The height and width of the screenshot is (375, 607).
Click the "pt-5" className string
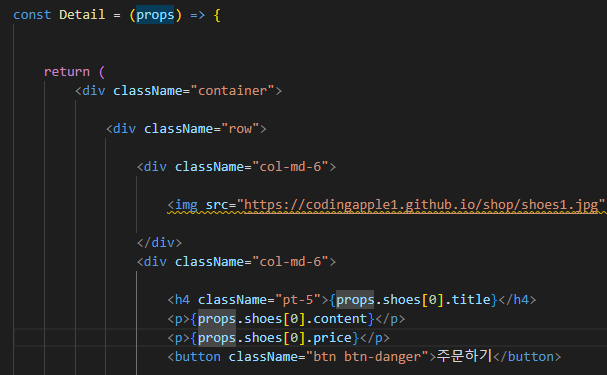pos(298,300)
